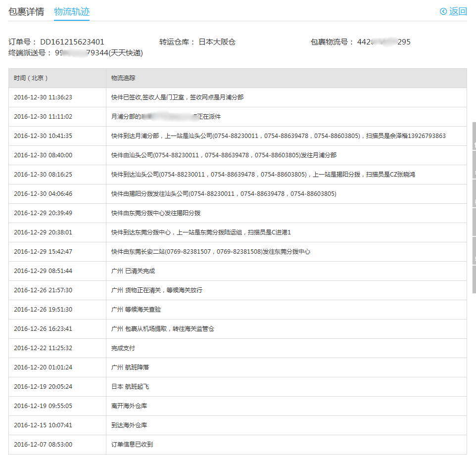
Task: Select timestamp 2016-12-19 09:55:05
Action: coord(43,406)
